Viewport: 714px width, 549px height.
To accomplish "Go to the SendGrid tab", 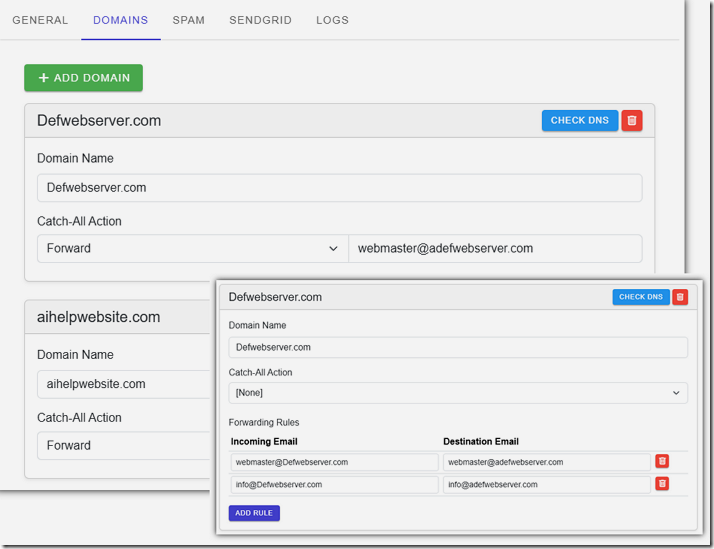I will coord(260,20).
